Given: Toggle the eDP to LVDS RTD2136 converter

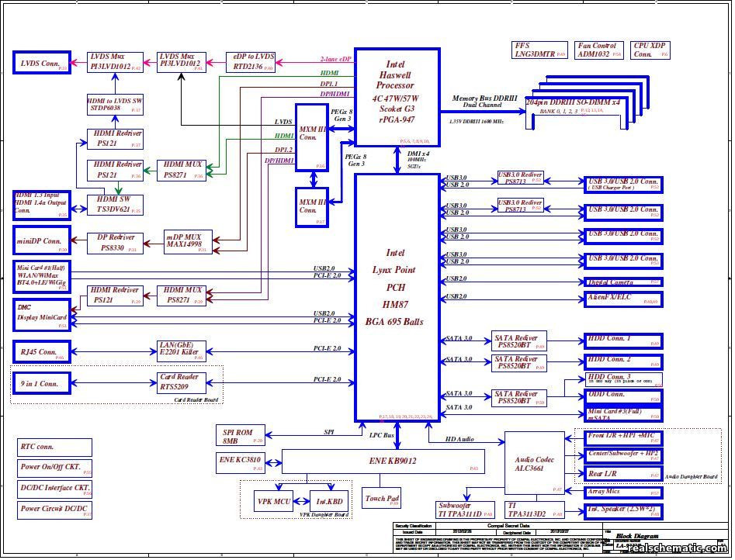Looking at the screenshot, I should tap(255, 60).
